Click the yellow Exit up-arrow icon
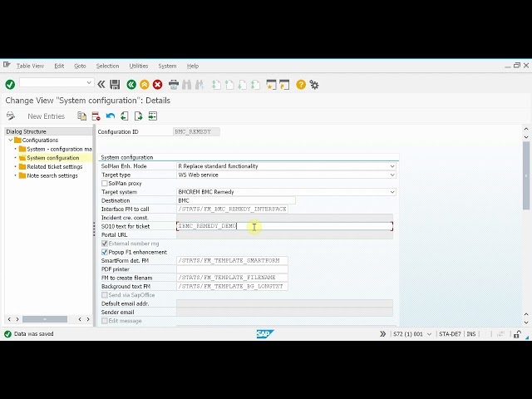The height and width of the screenshot is (399, 532). 144,85
